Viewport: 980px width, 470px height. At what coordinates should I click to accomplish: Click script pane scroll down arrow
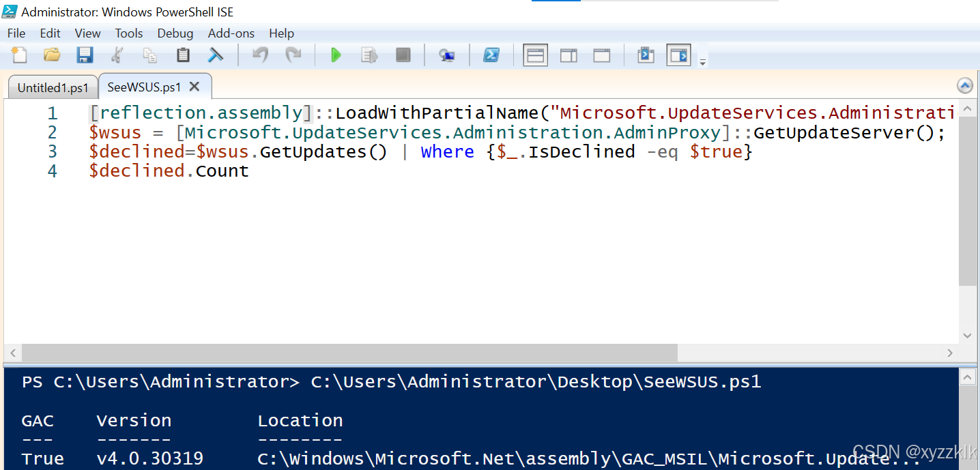click(967, 336)
